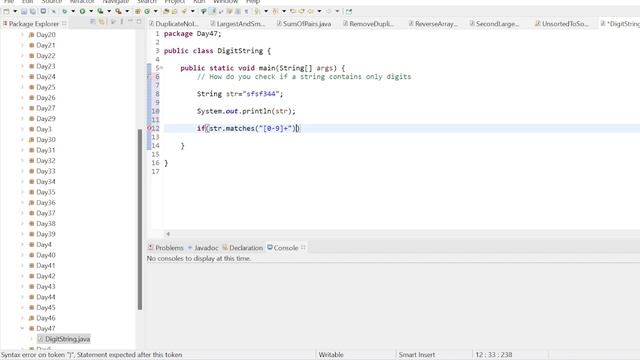Click the Day36 package icon

(x=31, y=202)
